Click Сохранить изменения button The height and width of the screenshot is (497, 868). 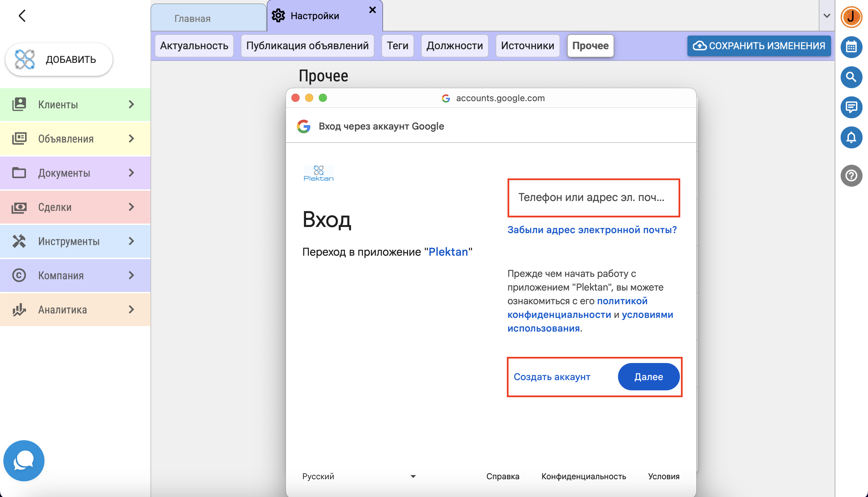click(759, 45)
